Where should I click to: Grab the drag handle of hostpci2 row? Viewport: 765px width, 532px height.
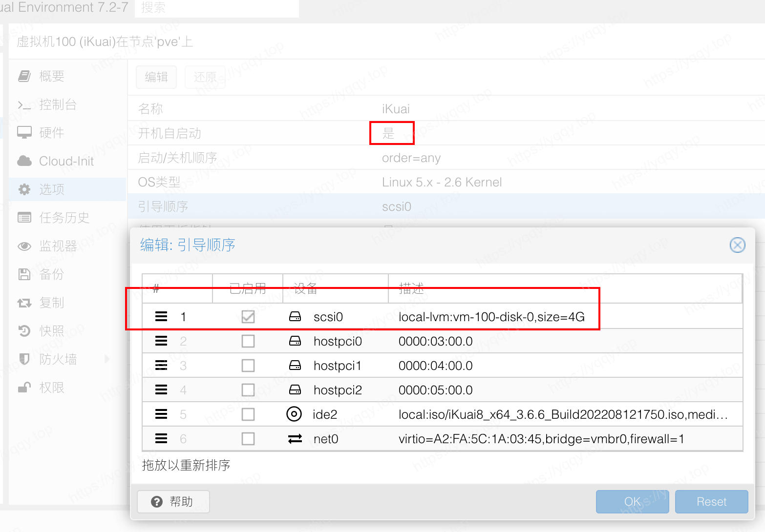tap(161, 390)
